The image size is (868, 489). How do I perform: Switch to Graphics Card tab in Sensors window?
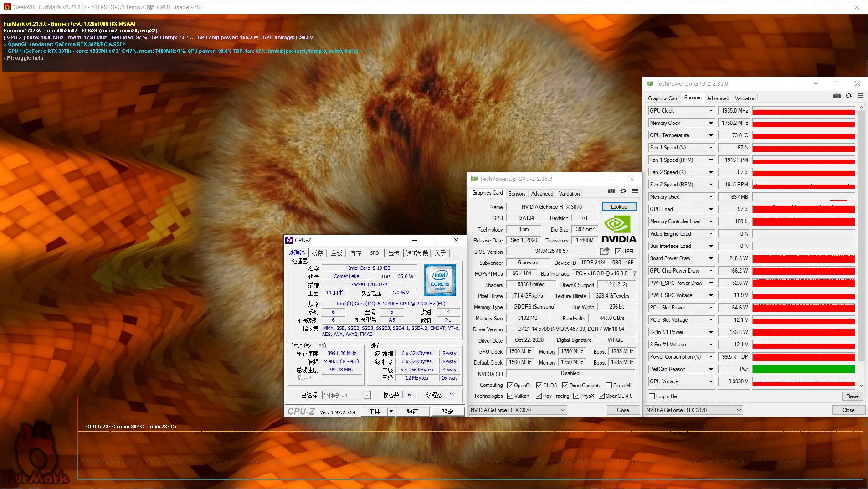[663, 98]
